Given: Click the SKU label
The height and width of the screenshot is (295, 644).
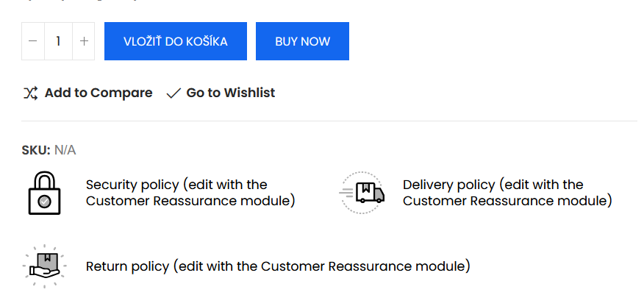Looking at the screenshot, I should click(x=36, y=150).
